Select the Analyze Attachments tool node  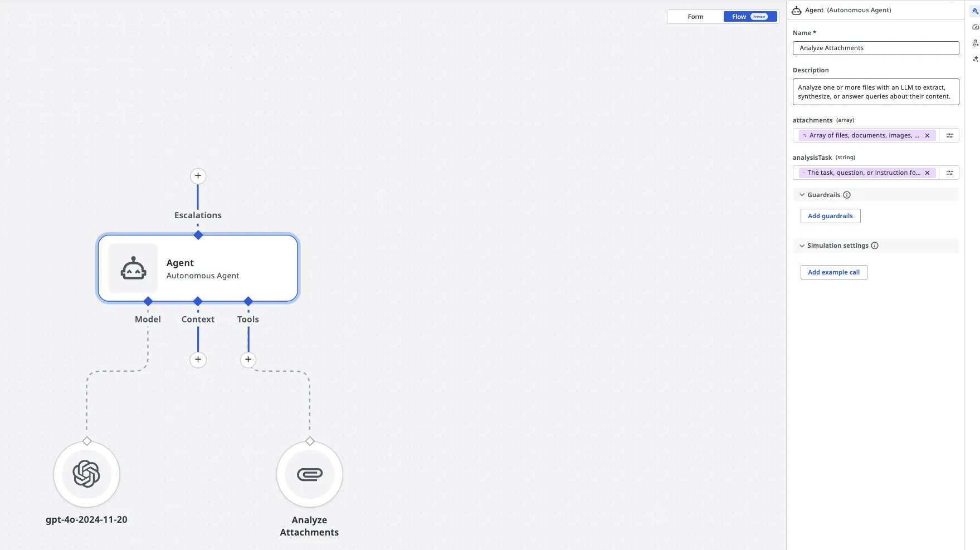(309, 474)
